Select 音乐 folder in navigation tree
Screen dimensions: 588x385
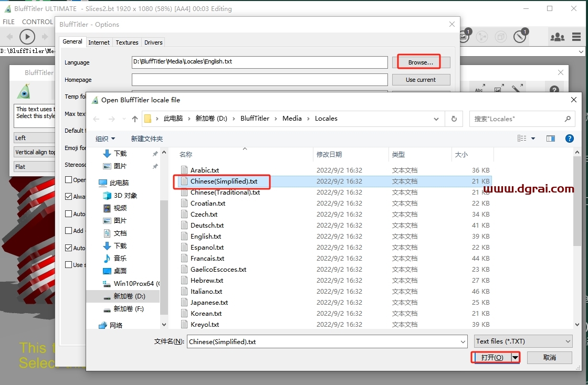(x=120, y=258)
